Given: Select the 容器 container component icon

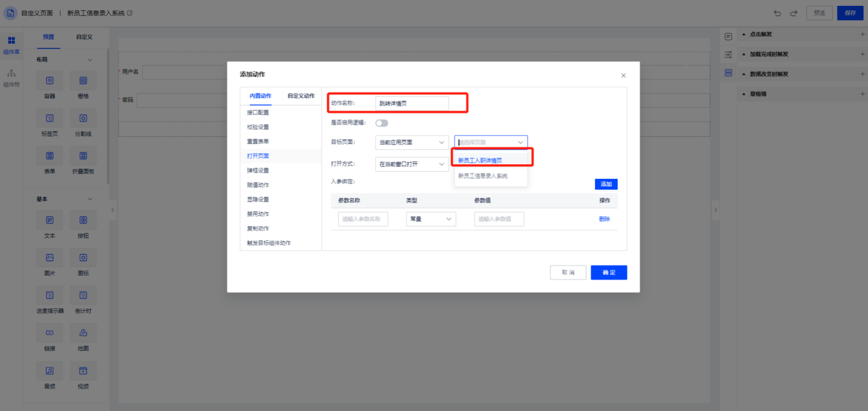Looking at the screenshot, I should [50, 81].
